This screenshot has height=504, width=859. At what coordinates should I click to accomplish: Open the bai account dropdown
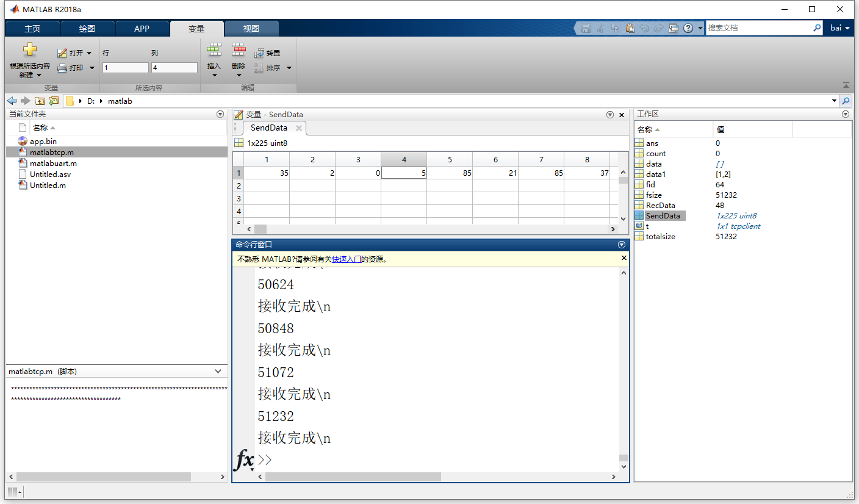840,28
